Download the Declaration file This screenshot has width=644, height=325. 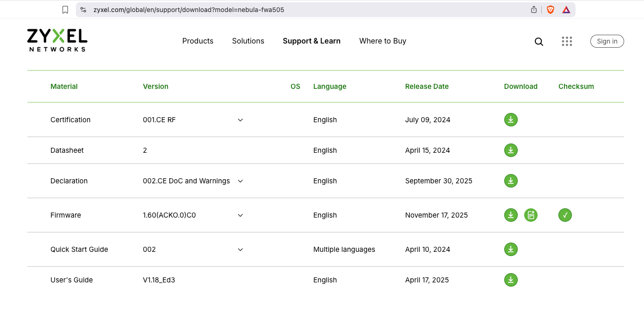click(x=511, y=181)
